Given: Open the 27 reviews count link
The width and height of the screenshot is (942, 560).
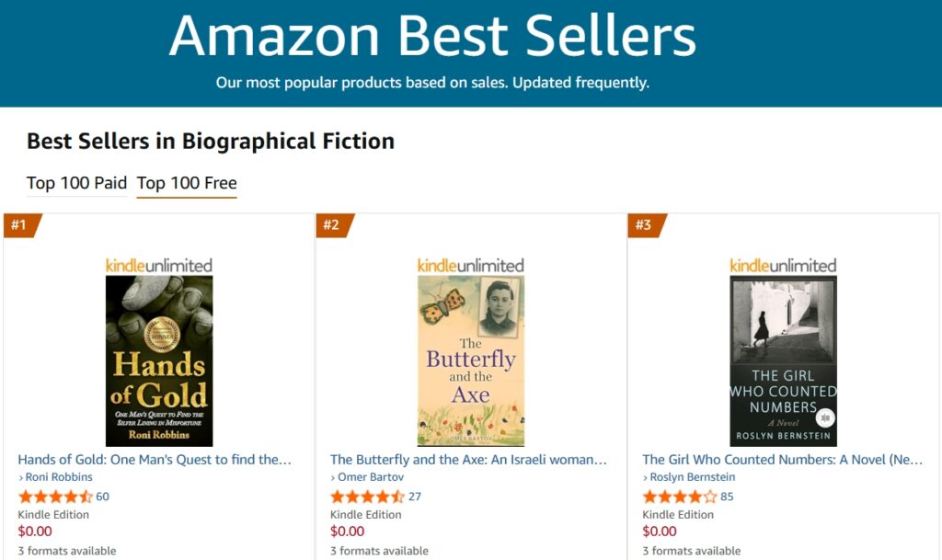Looking at the screenshot, I should point(414,497).
